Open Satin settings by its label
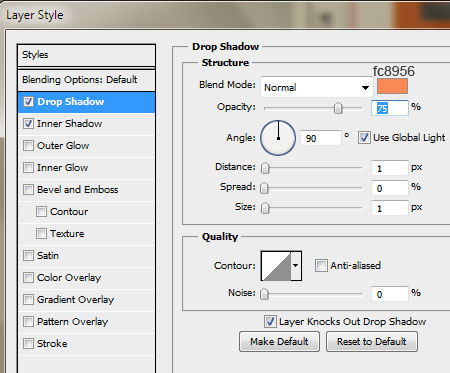 (48, 256)
